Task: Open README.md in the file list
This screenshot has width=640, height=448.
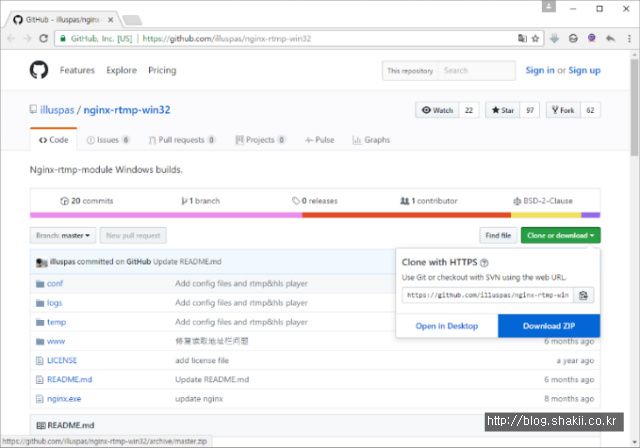Action: click(x=69, y=379)
